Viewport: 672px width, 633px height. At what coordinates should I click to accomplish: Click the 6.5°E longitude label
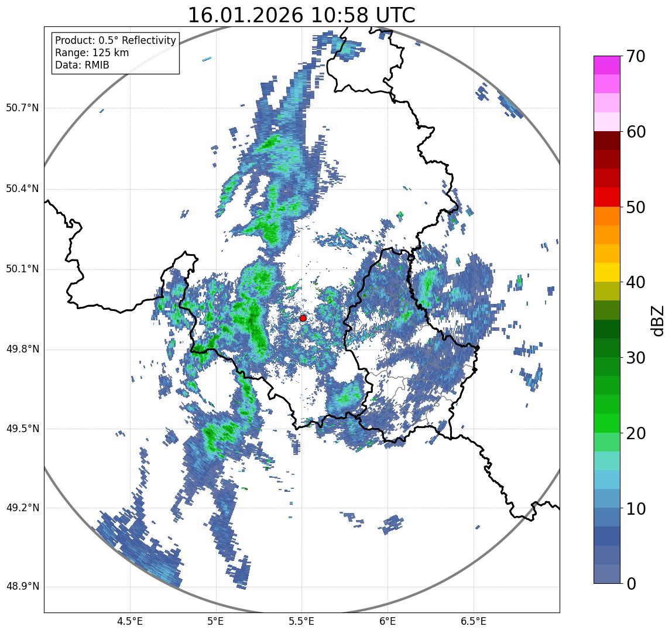pos(474,621)
